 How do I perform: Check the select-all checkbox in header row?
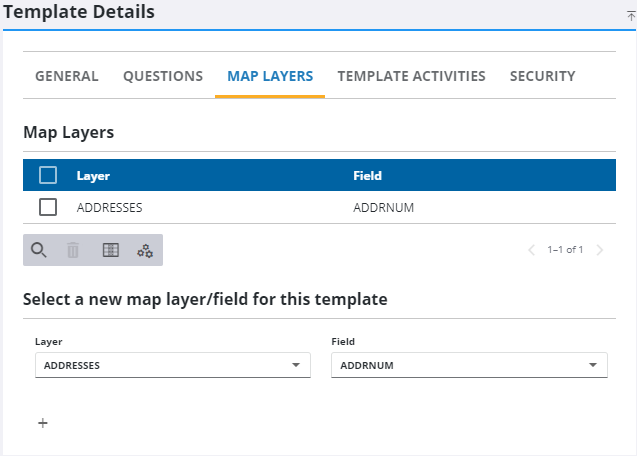(48, 176)
